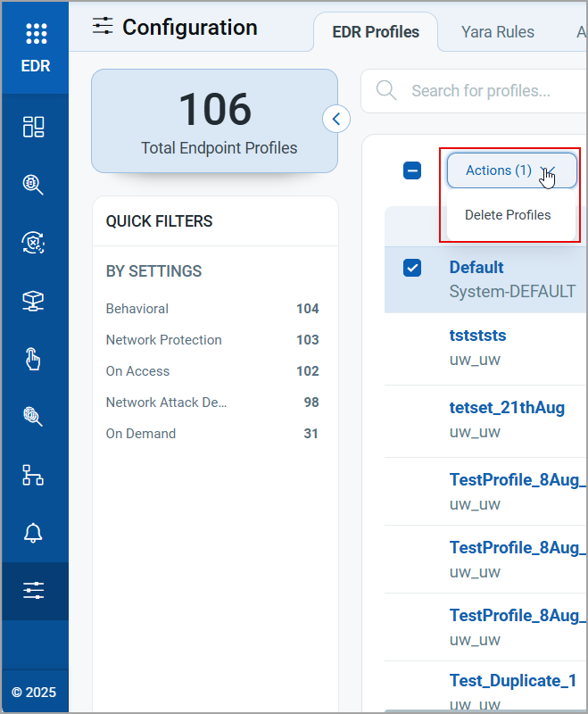Click the asset box sidebar icon

click(x=33, y=301)
